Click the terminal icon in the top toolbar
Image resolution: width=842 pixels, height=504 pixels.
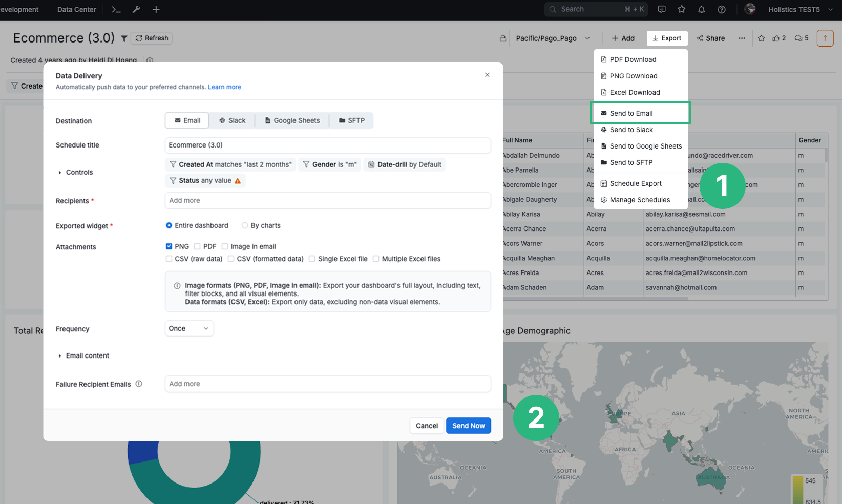click(116, 9)
